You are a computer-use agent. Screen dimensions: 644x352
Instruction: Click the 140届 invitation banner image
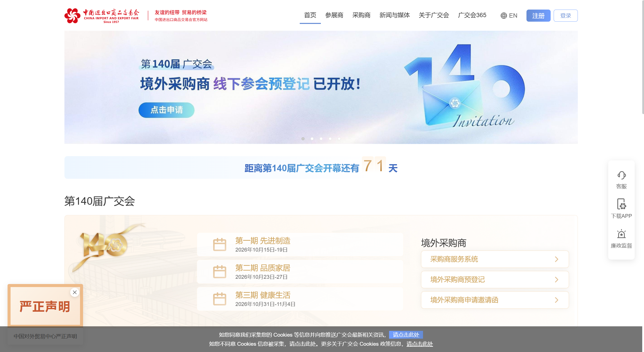[321, 87]
